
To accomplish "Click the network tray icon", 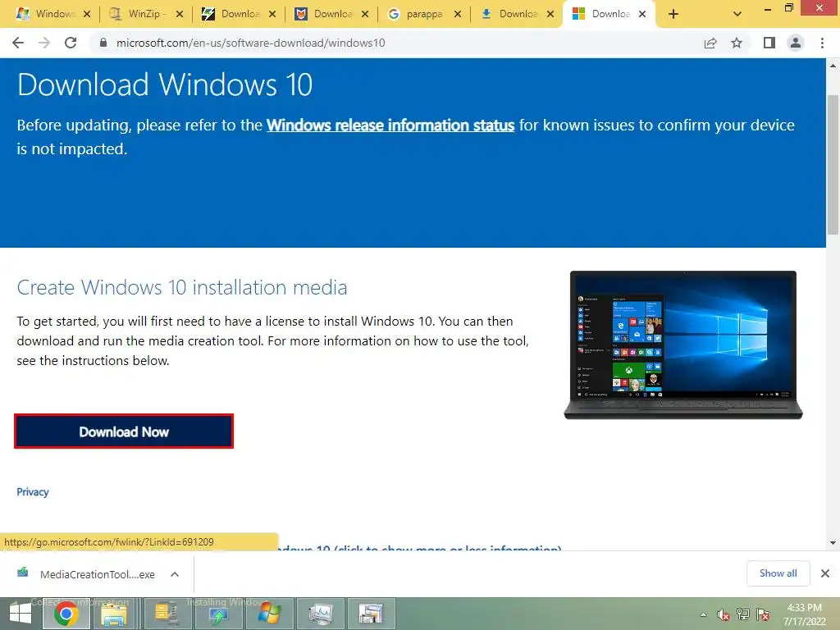I will pos(743,614).
